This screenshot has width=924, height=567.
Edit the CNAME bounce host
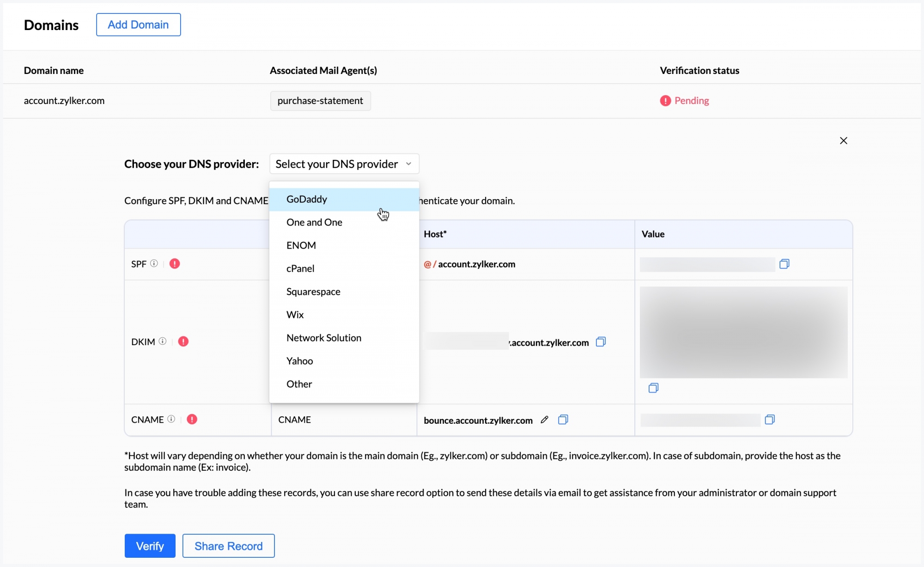tap(545, 420)
